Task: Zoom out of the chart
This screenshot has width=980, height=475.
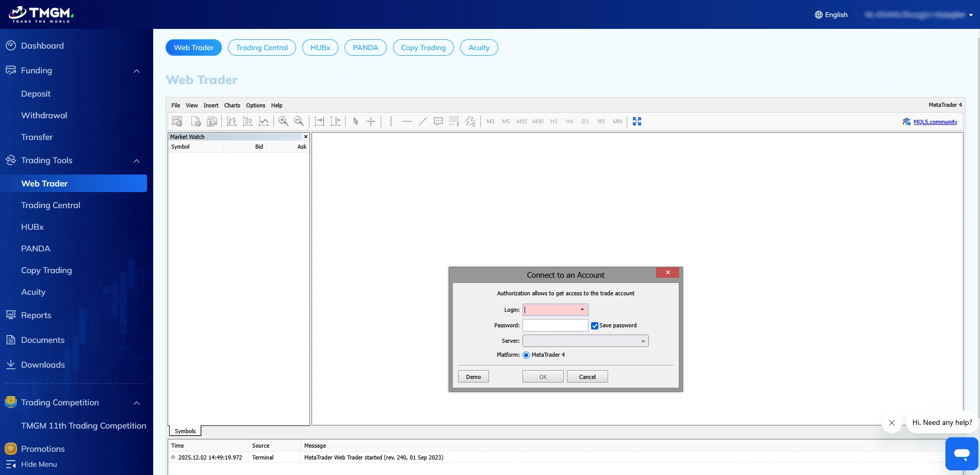Action: tap(299, 121)
